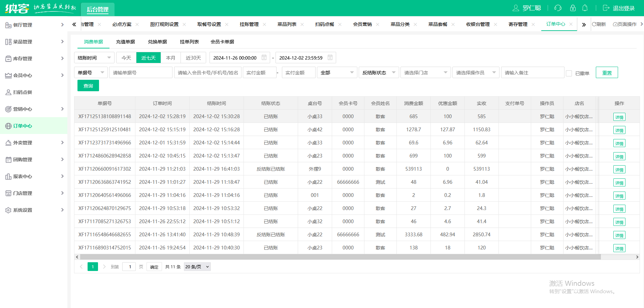Click the customer service headset icon
The width and height of the screenshot is (644, 308).
(558, 8)
